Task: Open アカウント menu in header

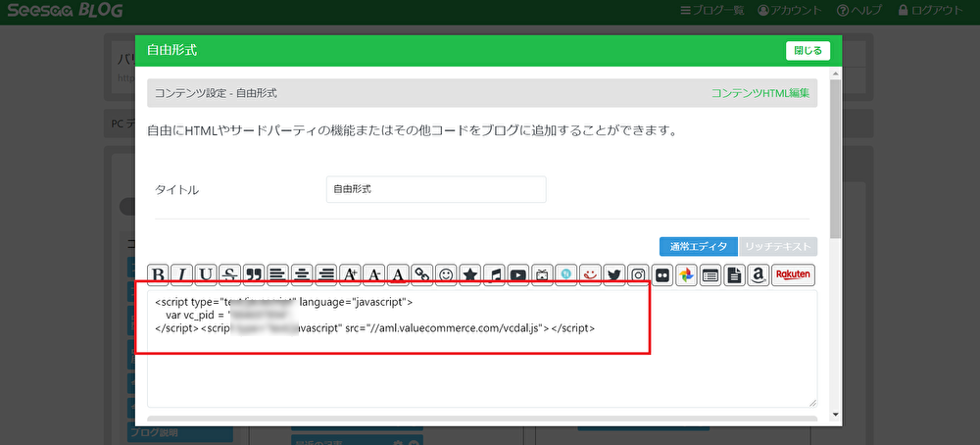Action: pyautogui.click(x=789, y=11)
